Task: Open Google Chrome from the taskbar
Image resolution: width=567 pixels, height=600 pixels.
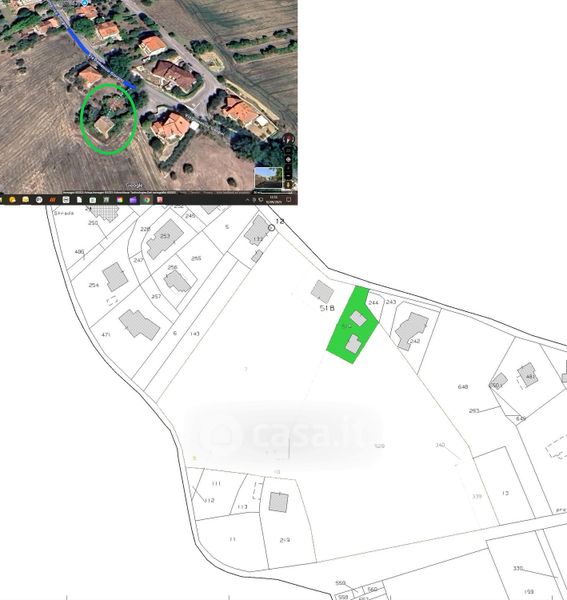Action: tap(147, 200)
